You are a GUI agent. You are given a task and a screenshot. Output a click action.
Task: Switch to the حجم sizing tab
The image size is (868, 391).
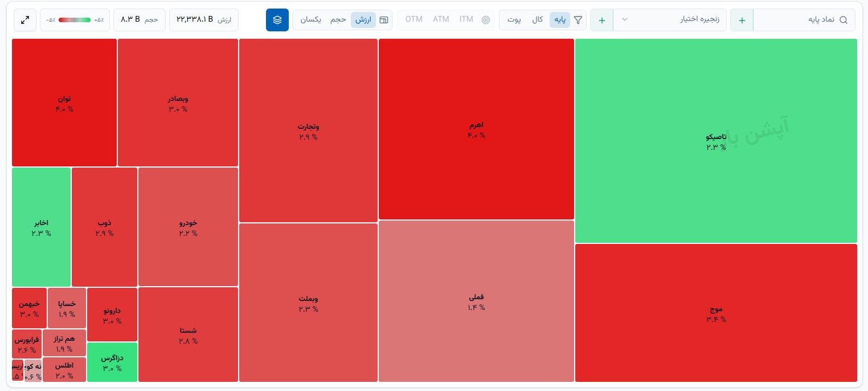(338, 20)
